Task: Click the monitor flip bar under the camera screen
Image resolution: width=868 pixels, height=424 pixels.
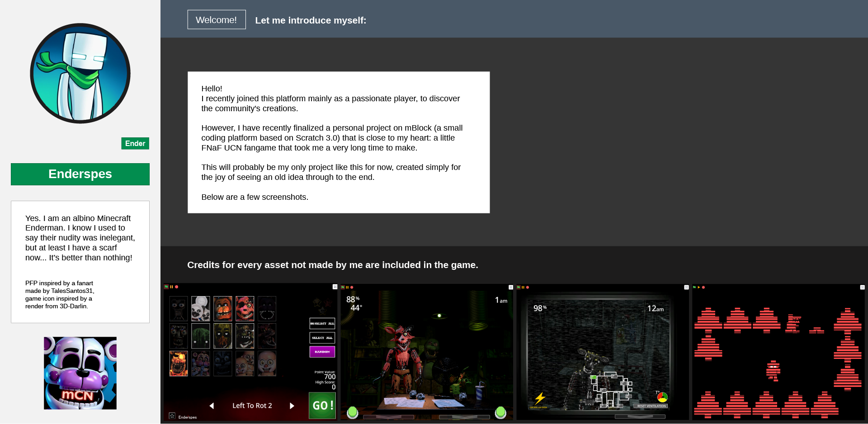Action: tap(640, 417)
